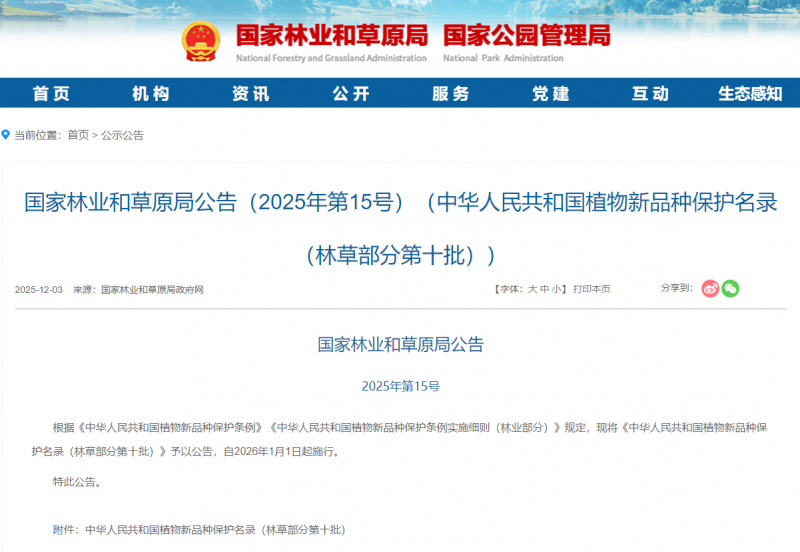Open the 互动 navigation item
Screen dimensions: 800x552
(x=651, y=94)
